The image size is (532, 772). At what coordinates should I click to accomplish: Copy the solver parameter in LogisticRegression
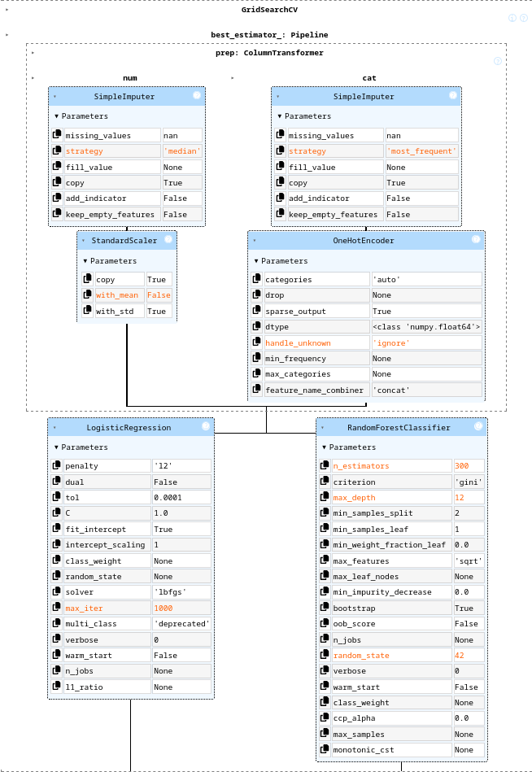tap(57, 592)
